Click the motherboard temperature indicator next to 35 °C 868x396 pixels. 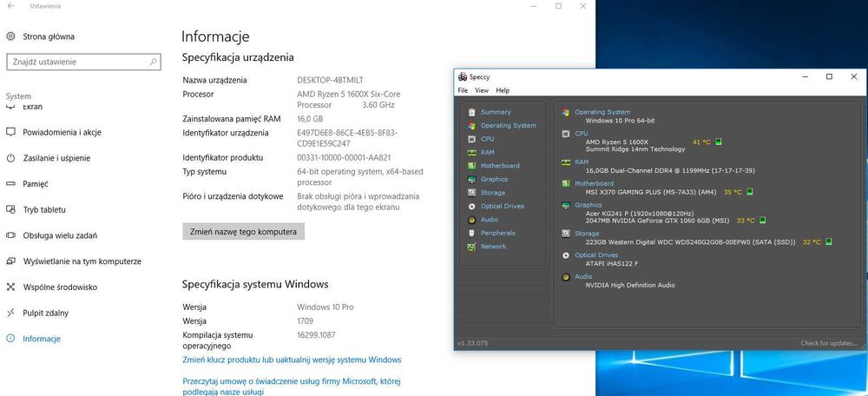tap(750, 192)
